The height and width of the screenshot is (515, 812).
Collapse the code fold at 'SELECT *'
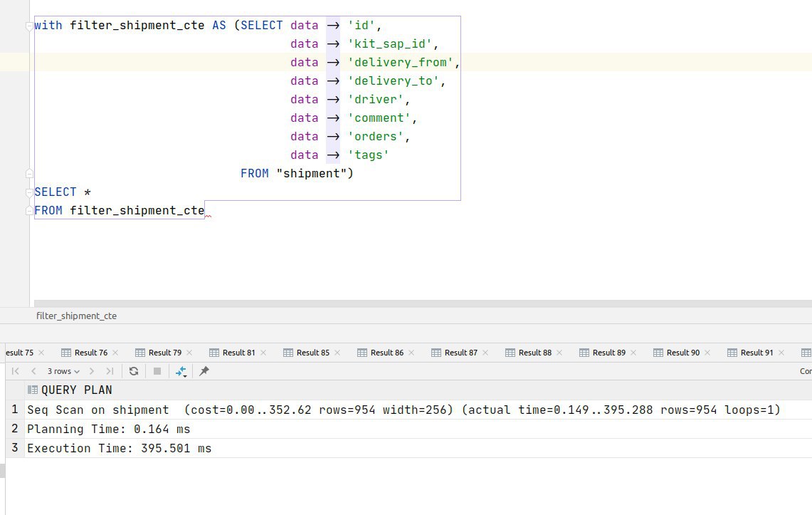(x=29, y=192)
